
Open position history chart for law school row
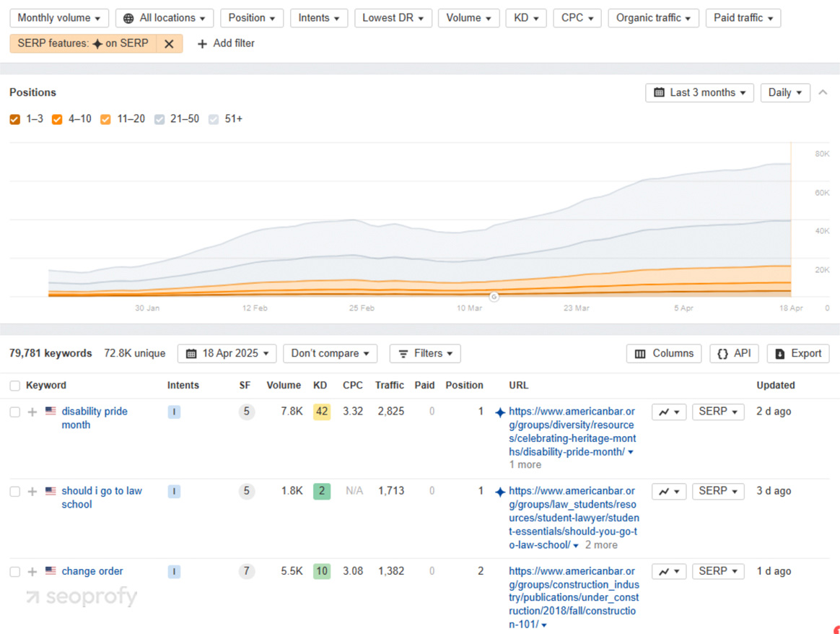point(669,492)
